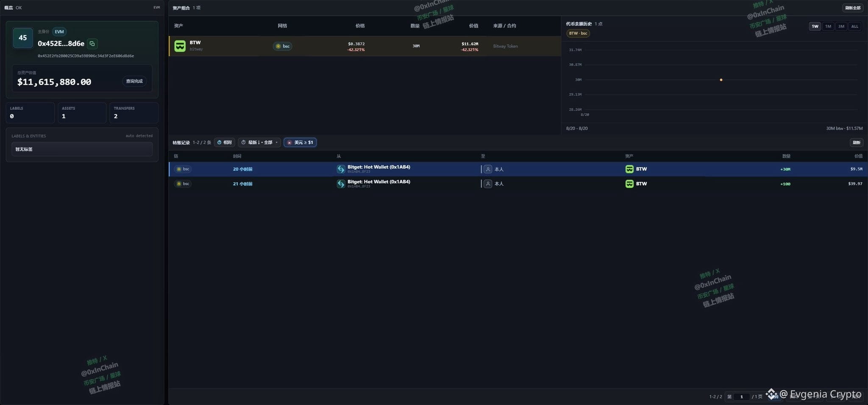
Task: Click the 数量 column header in the asset table
Action: [x=415, y=26]
